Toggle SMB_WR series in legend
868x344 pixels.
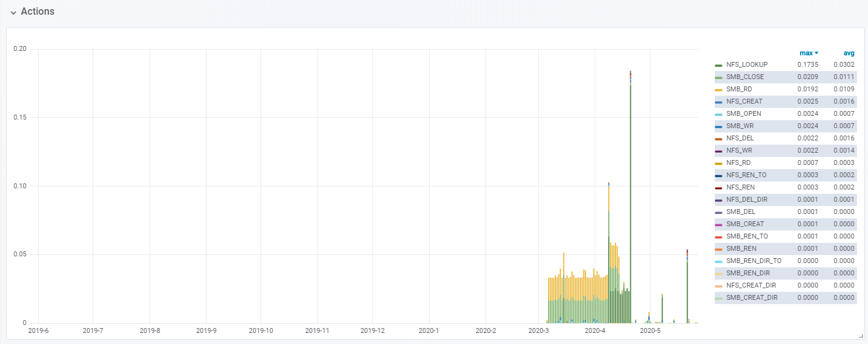point(739,126)
